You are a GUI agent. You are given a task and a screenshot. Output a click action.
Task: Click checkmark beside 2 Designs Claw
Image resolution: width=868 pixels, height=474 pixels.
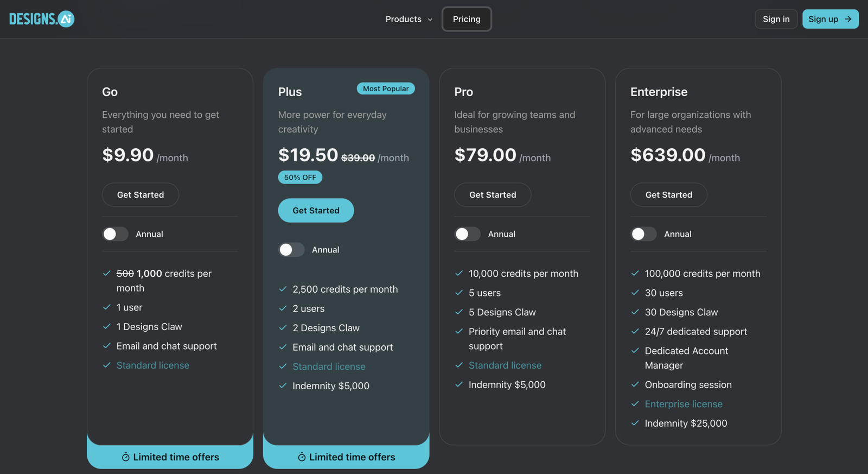[x=283, y=328]
